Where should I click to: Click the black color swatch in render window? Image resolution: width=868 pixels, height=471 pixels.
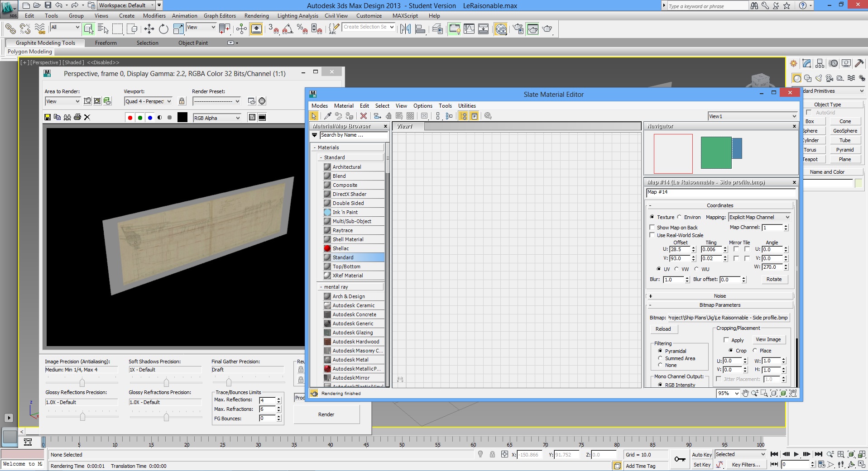[182, 118]
